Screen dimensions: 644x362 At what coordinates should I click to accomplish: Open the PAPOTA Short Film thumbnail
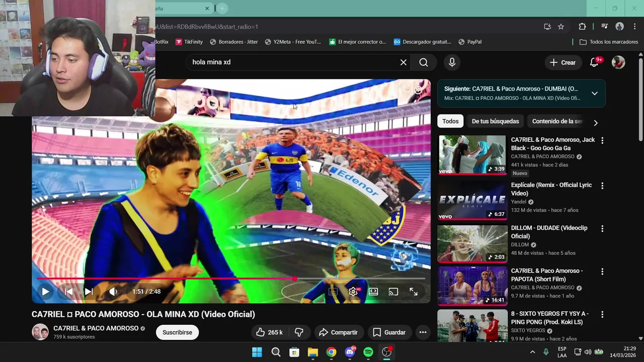point(472,286)
